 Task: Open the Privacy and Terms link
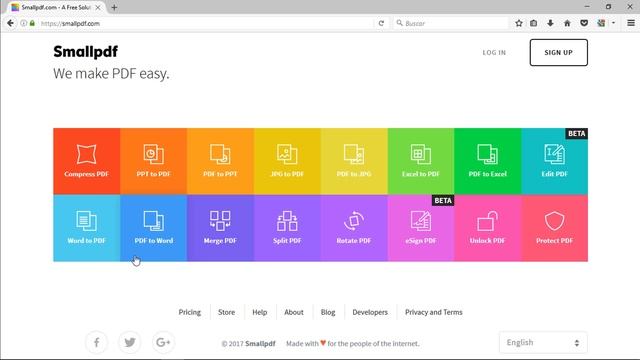(434, 312)
